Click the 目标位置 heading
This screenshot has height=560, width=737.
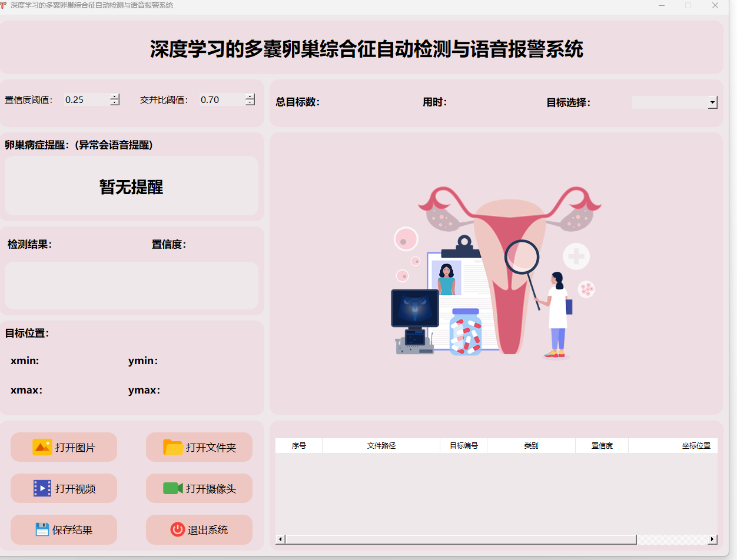[27, 333]
